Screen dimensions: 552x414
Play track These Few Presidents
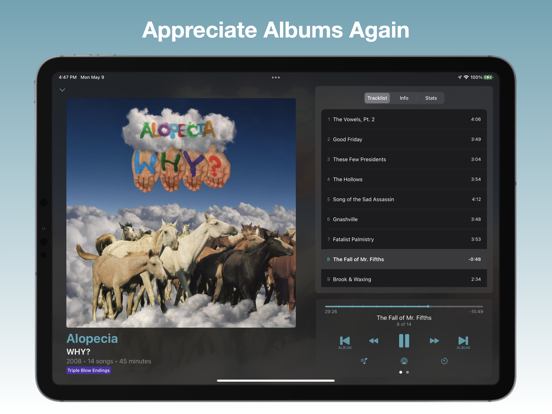404,159
